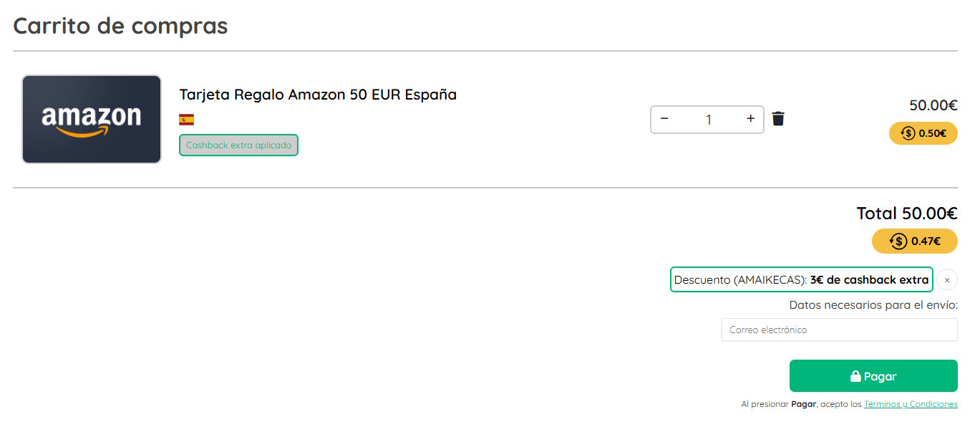Remove the AMAIKECAS discount with the x button

946,280
